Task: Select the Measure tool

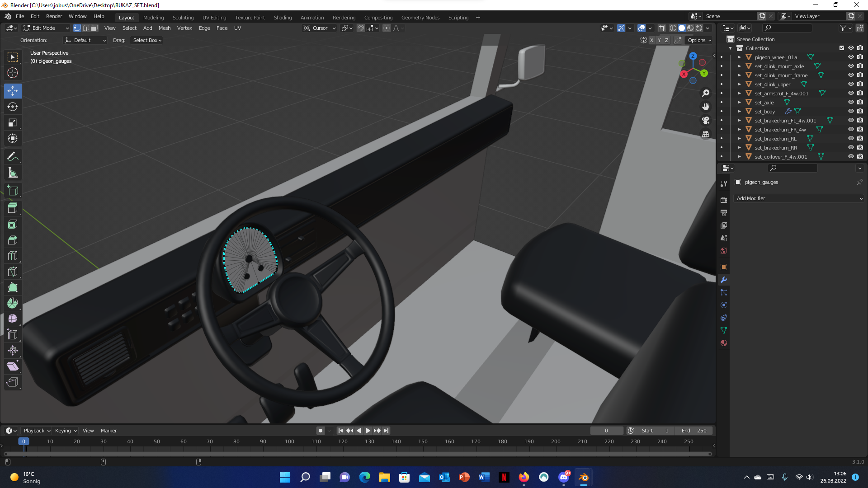Action: [x=13, y=173]
